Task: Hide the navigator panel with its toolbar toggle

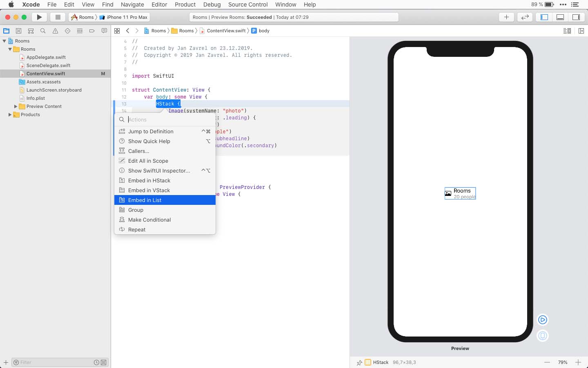Action: (x=544, y=17)
